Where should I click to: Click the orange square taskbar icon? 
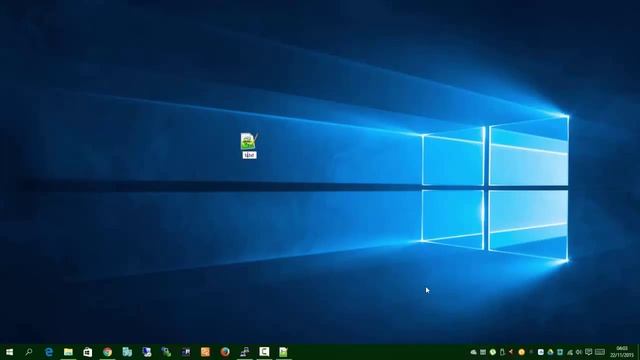[205, 352]
